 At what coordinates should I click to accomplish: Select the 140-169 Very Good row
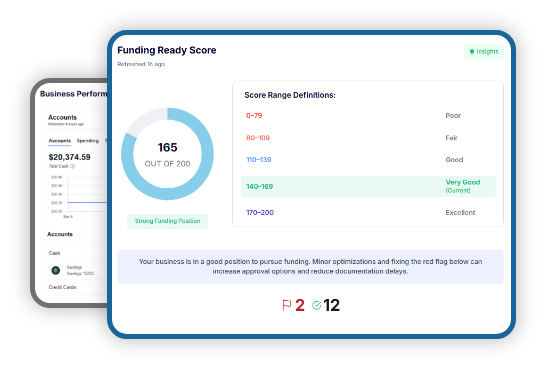368,187
